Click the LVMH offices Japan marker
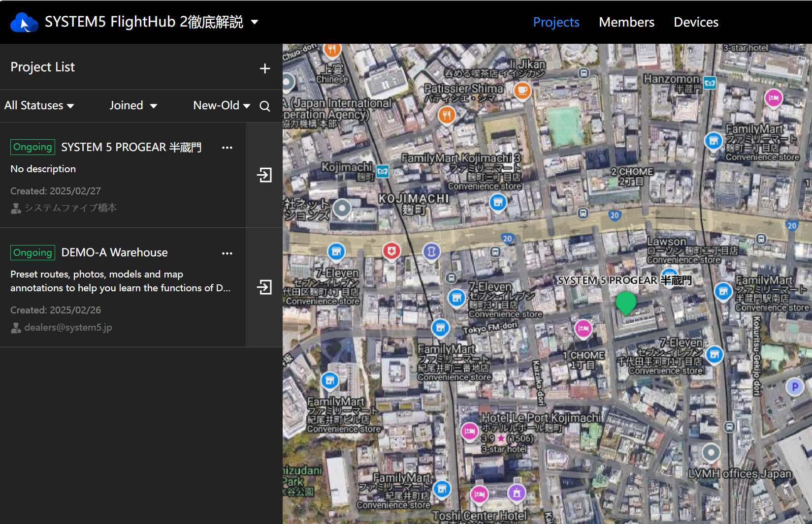 point(711,453)
